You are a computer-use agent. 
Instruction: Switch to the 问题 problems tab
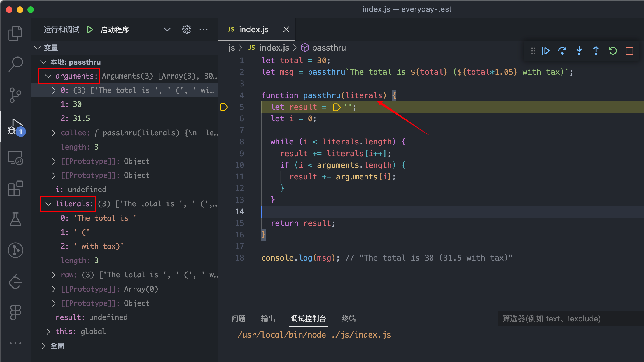[x=238, y=319]
